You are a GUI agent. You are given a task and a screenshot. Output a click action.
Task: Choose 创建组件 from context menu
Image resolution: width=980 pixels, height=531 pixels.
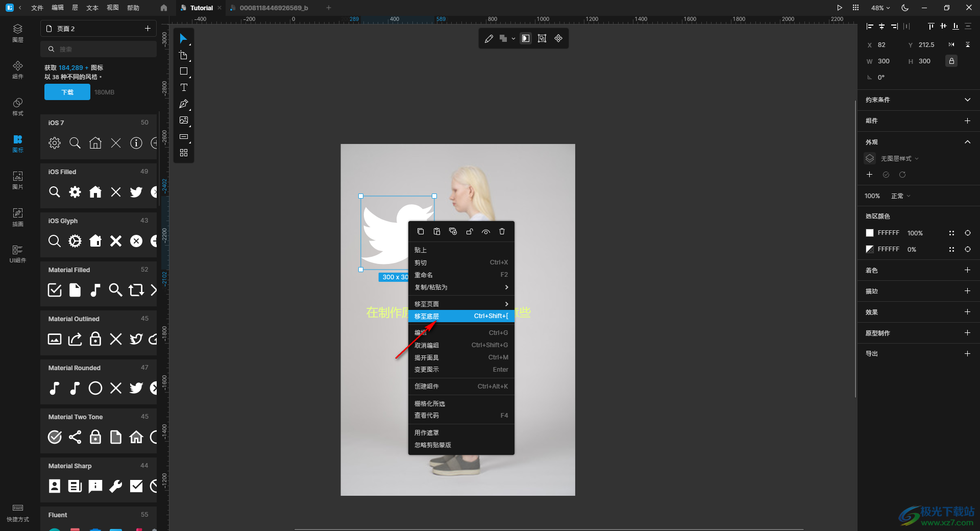(x=461, y=387)
